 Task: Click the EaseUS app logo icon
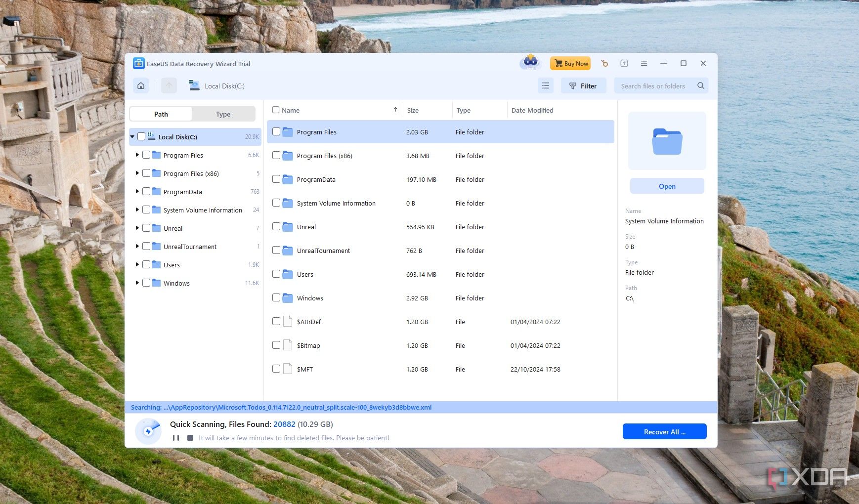click(x=139, y=63)
